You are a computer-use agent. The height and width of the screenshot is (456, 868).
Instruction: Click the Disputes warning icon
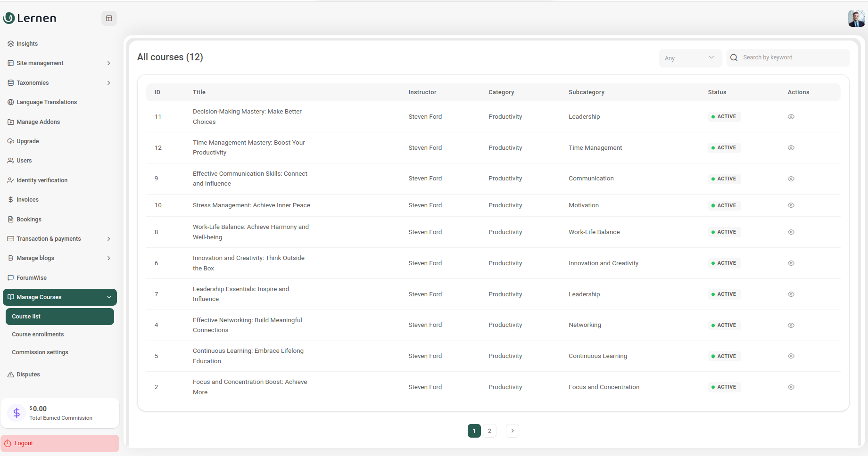click(10, 375)
